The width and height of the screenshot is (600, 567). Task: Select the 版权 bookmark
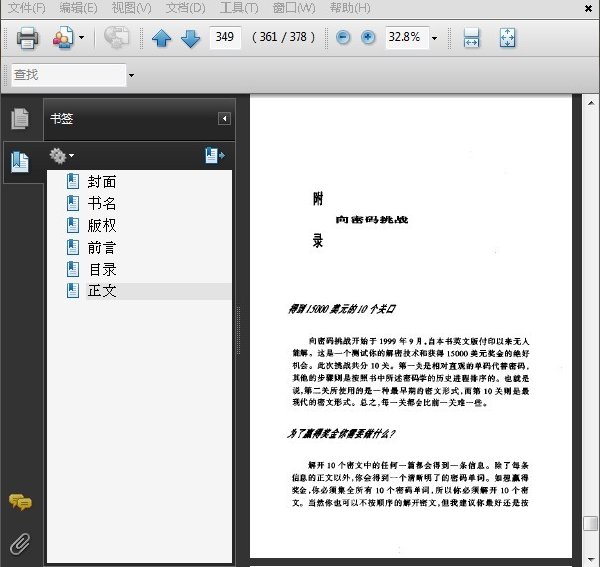coord(102,225)
